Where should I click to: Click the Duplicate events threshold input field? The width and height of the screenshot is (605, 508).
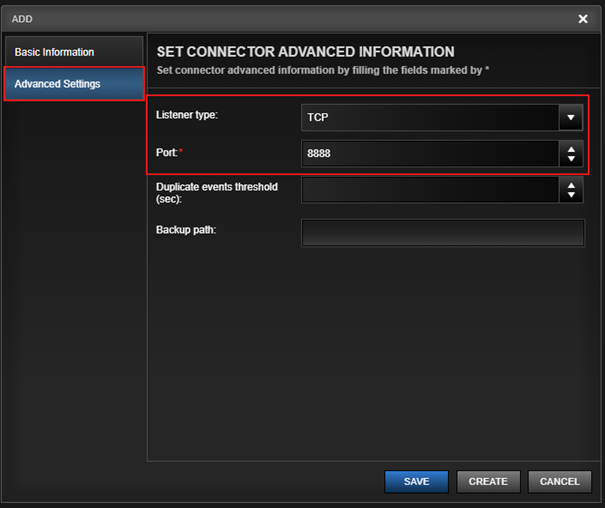pos(430,190)
